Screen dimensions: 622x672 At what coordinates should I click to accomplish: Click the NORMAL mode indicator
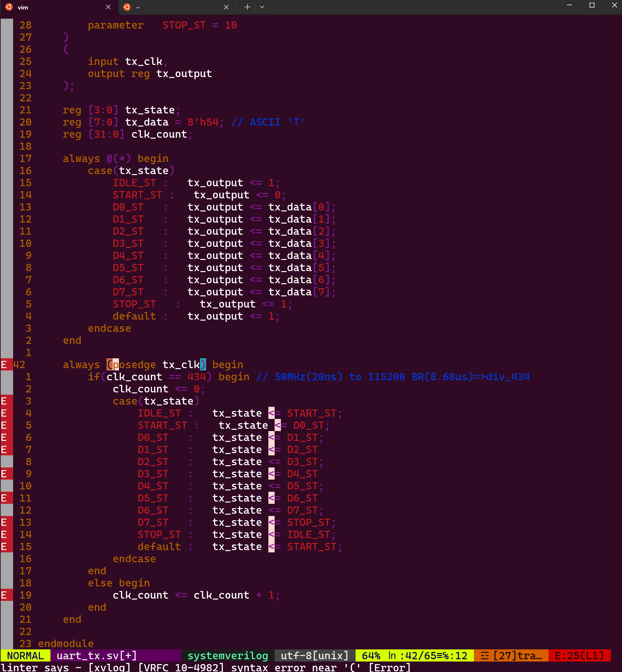pyautogui.click(x=25, y=656)
